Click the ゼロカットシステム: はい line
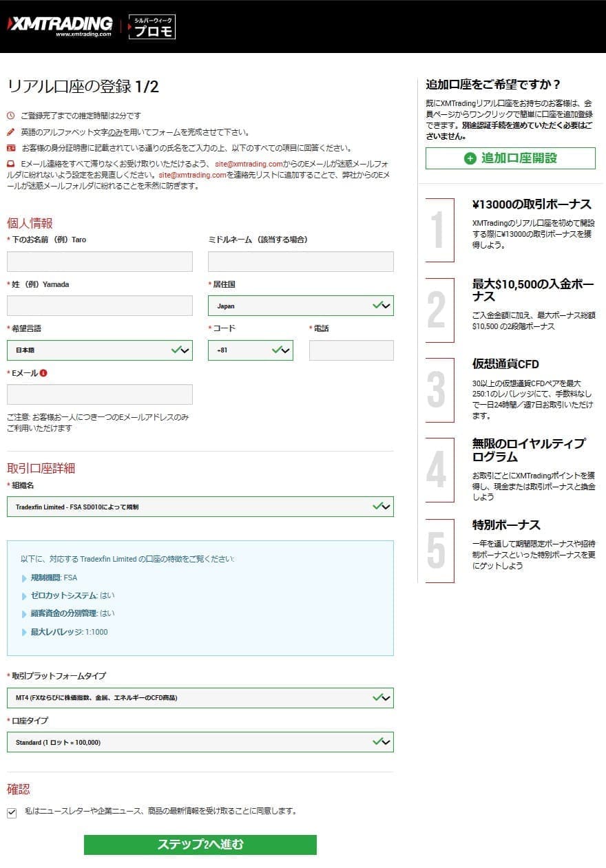The image size is (606, 868). point(72,595)
